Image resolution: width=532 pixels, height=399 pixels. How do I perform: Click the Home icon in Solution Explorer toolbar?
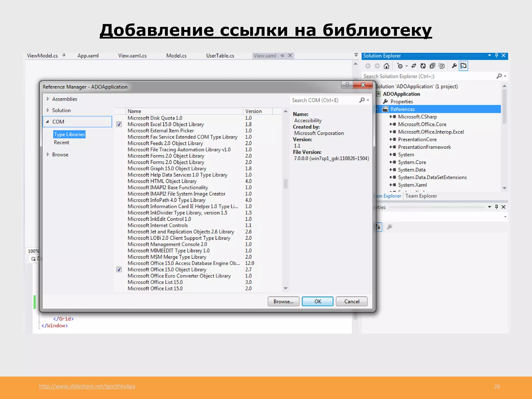387,66
